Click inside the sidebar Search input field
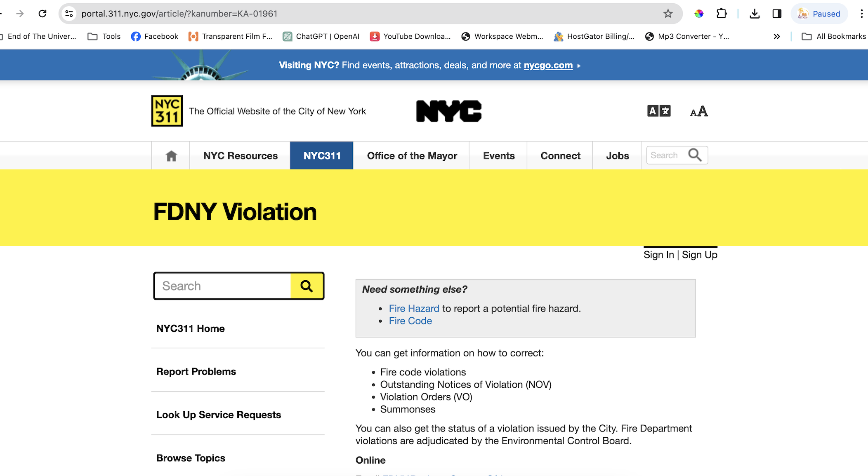The image size is (868, 476). (223, 286)
